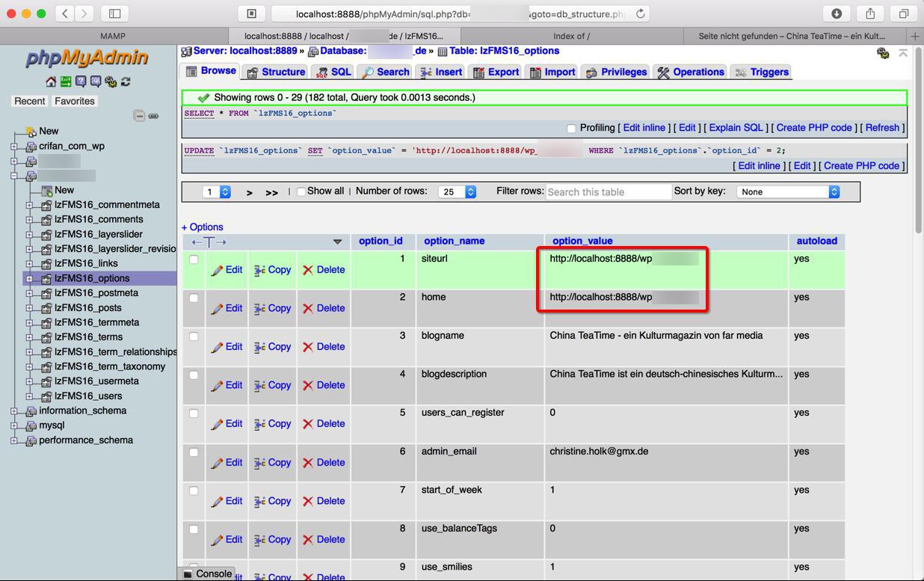
Task: Expand crifan_com_wp database node
Action: (14, 147)
